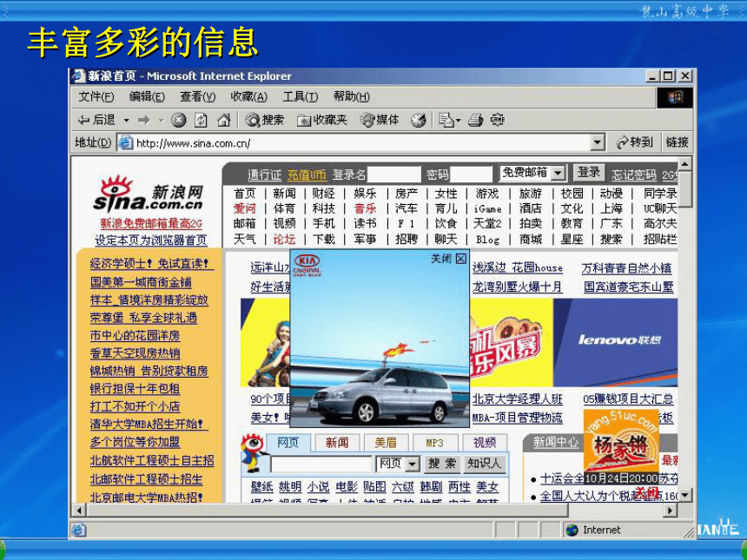
Task: Open the 通行证 link in login bar
Action: [264, 175]
